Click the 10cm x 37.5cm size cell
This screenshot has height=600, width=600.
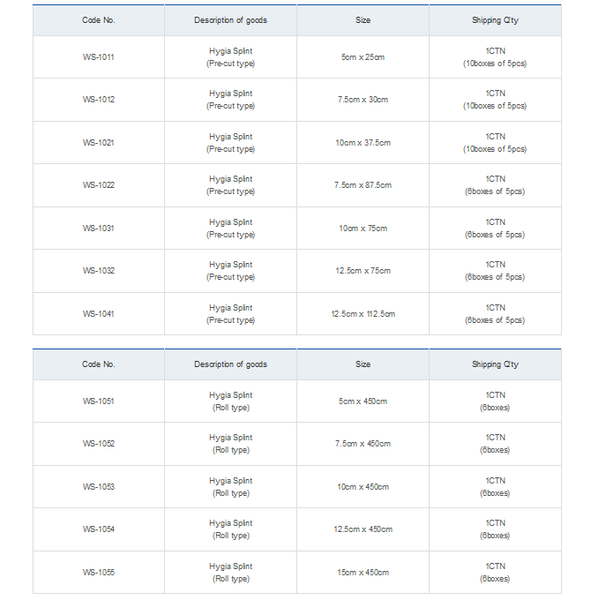tap(363, 143)
